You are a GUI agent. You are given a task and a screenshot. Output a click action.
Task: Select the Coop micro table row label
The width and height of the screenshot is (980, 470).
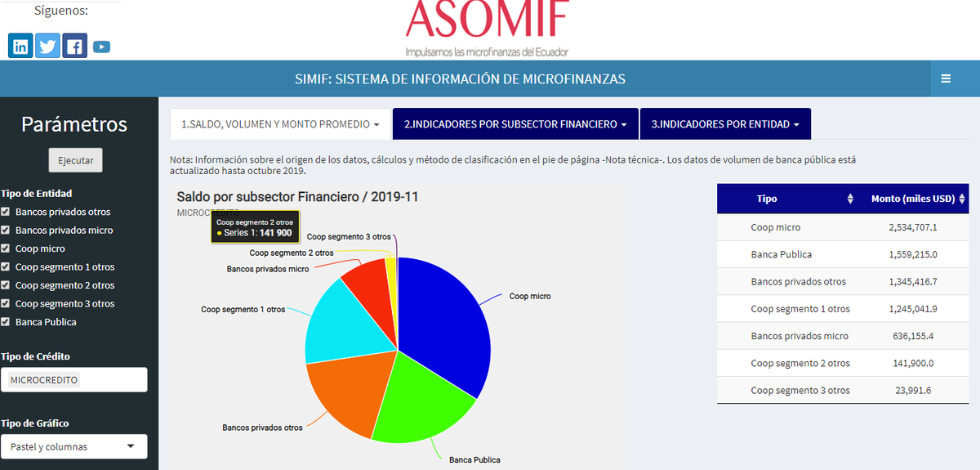pyautogui.click(x=775, y=227)
